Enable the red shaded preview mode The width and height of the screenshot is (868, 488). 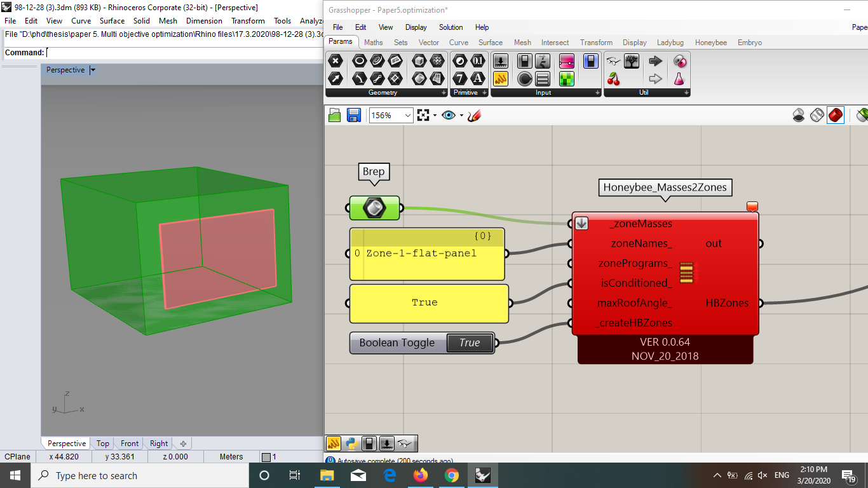836,115
